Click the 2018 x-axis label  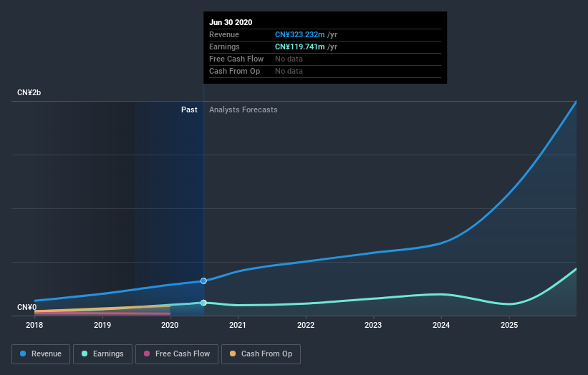click(x=34, y=325)
